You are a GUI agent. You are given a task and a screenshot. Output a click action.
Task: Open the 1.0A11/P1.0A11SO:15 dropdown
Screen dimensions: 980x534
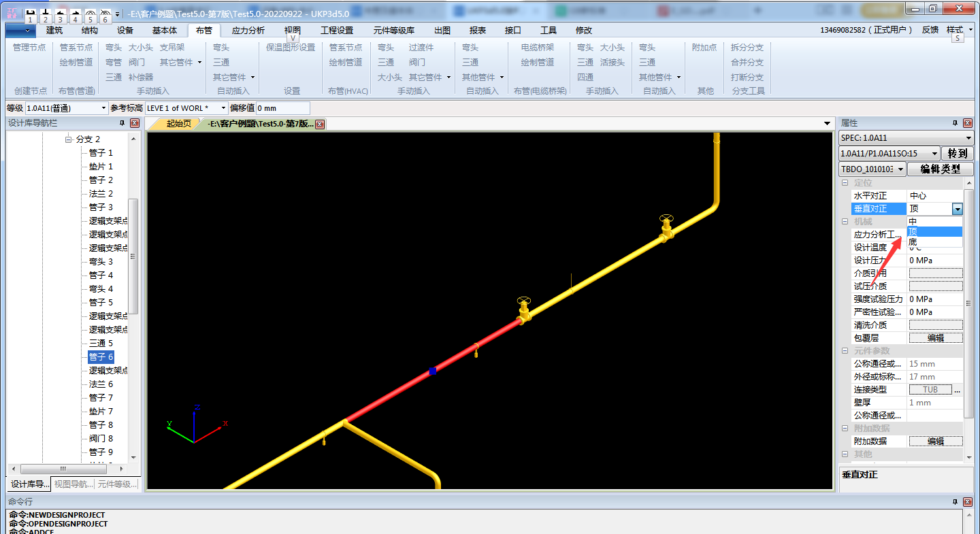click(889, 154)
